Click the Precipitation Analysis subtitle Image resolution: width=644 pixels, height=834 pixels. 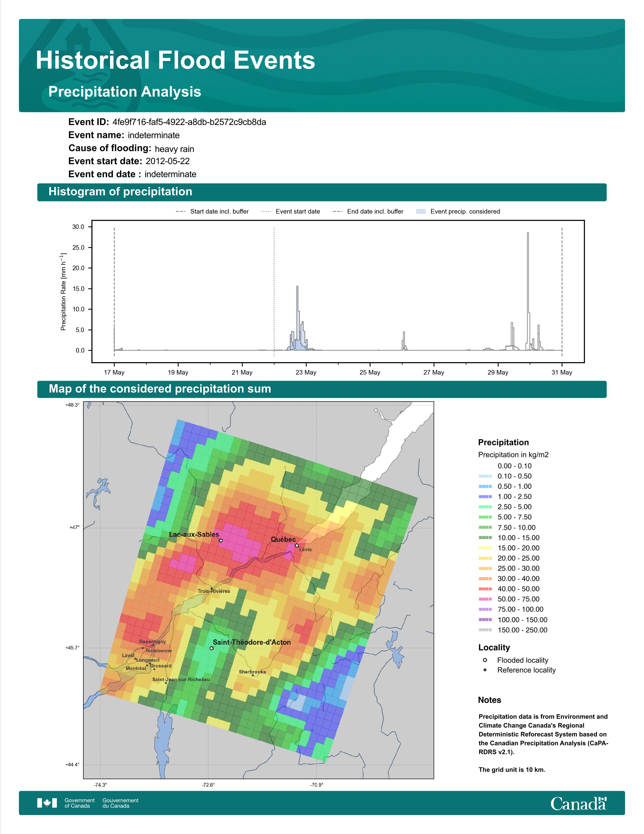tap(125, 92)
